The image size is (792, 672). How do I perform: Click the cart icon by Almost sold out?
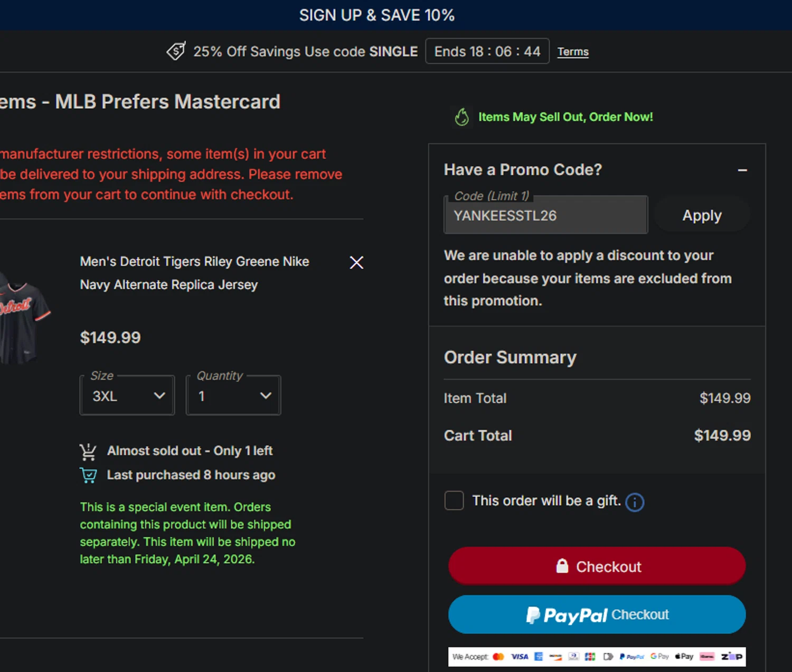coord(88,451)
